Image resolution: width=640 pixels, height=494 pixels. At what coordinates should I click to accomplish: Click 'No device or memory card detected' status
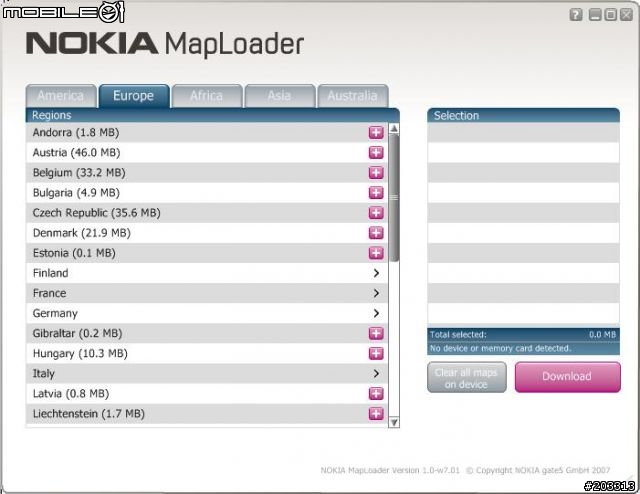[500, 348]
